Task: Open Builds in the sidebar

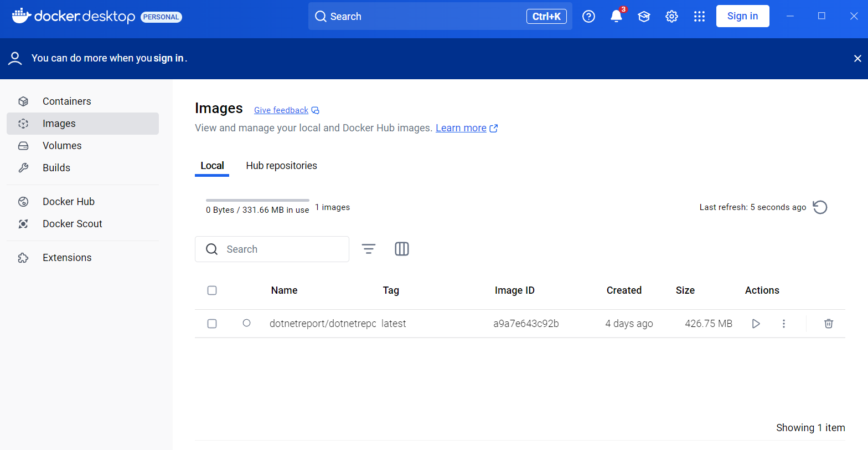Action: point(82,168)
